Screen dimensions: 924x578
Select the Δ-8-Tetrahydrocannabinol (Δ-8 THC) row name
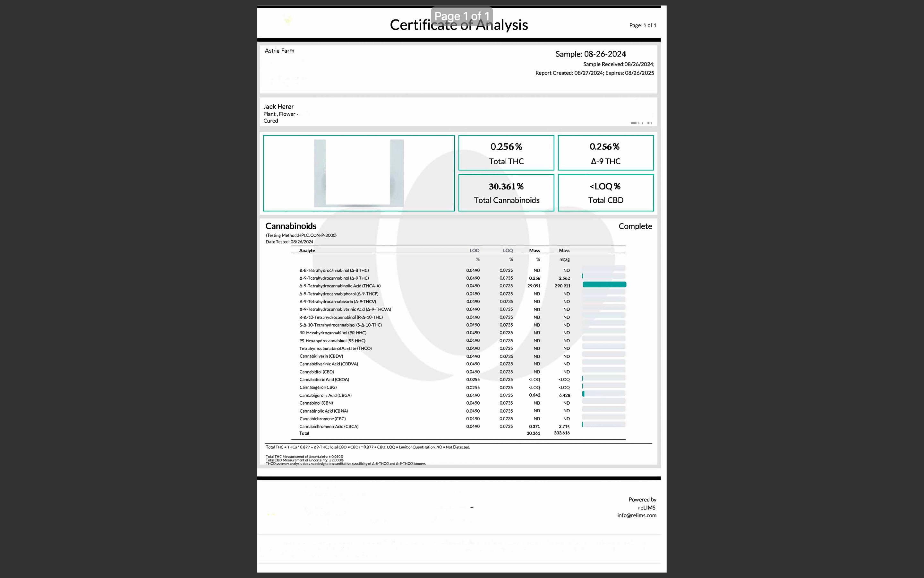(x=334, y=271)
